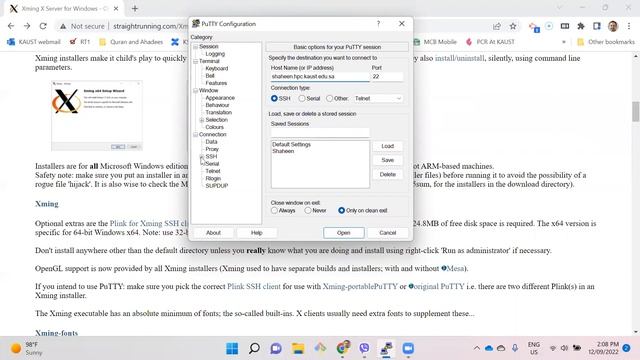Select Logging in the category tree

(x=215, y=54)
